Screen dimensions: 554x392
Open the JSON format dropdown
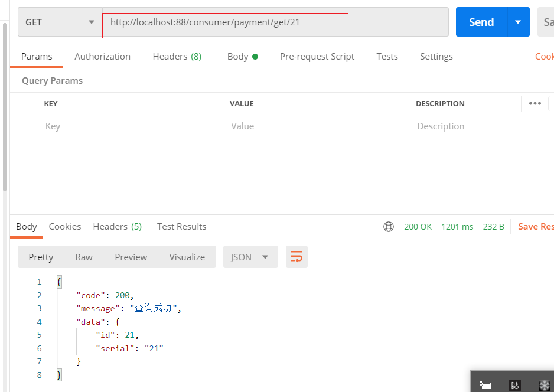coord(250,257)
